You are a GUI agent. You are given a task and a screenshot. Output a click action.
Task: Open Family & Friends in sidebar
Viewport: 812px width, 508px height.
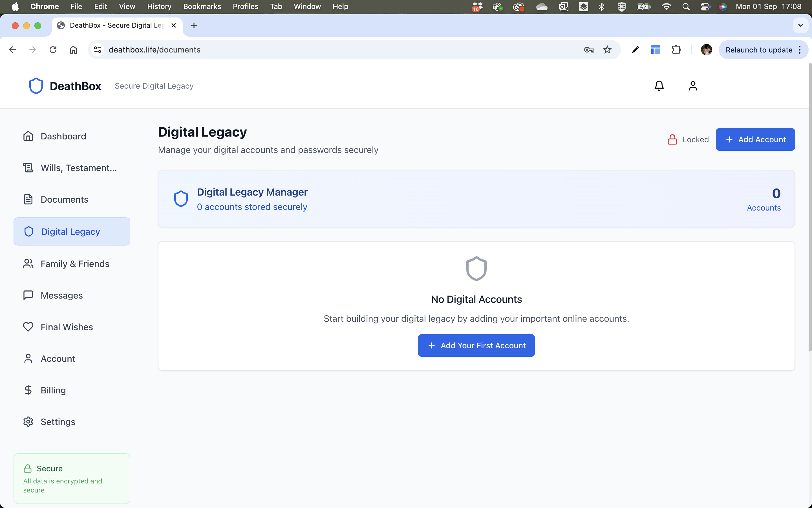click(x=72, y=264)
